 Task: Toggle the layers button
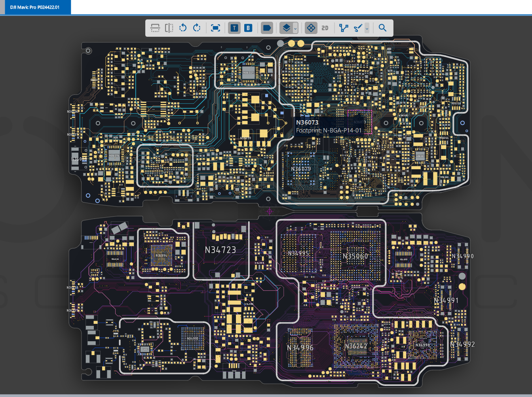[x=286, y=28]
